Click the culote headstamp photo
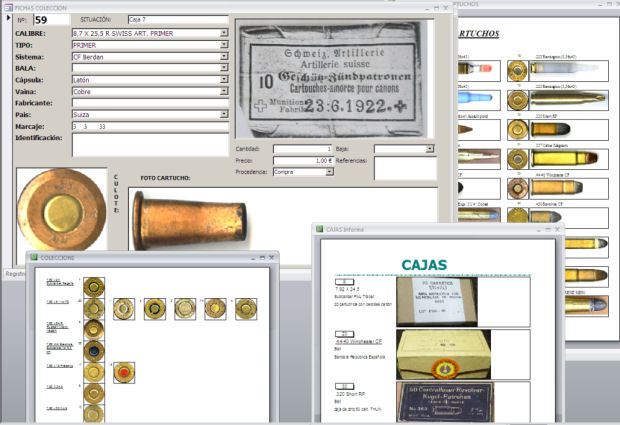The image size is (620, 425). pos(62,210)
